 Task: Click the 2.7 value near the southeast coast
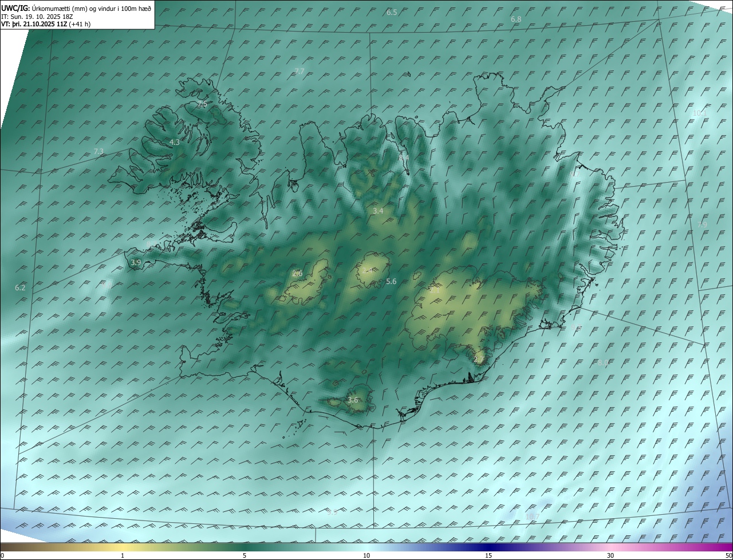479,360
